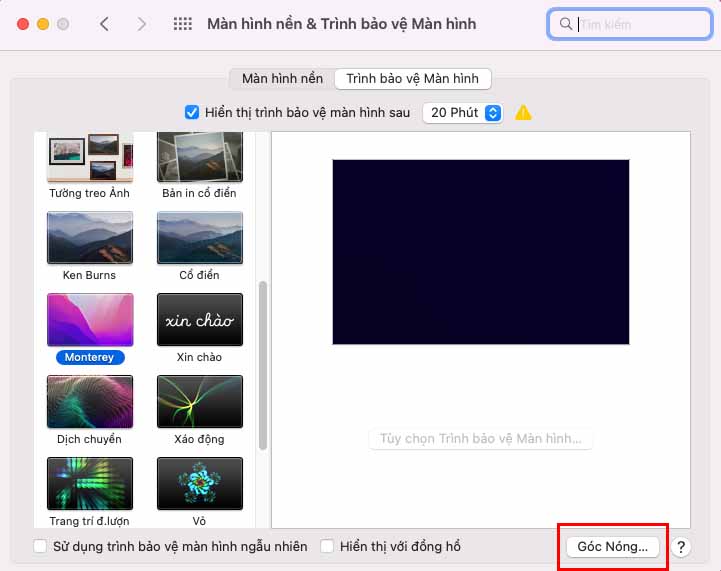The image size is (721, 571).
Task: Click the screensaver list scrollbar
Action: [263, 365]
